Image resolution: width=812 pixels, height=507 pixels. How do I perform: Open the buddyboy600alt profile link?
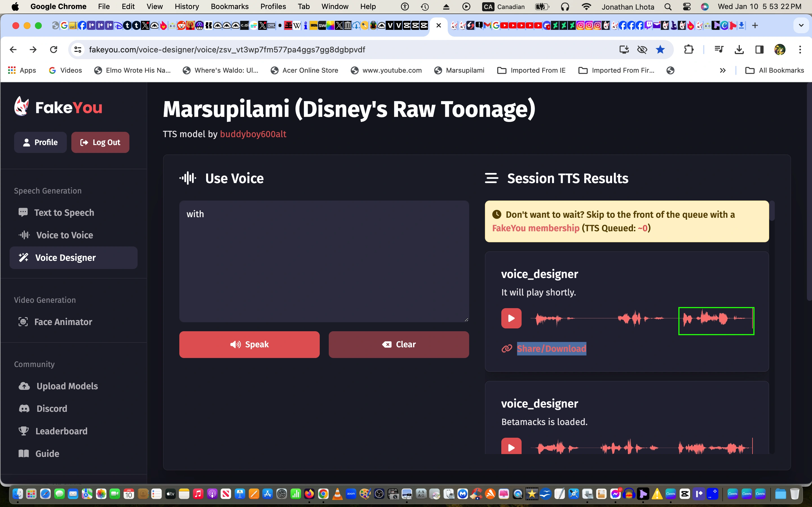pyautogui.click(x=253, y=134)
